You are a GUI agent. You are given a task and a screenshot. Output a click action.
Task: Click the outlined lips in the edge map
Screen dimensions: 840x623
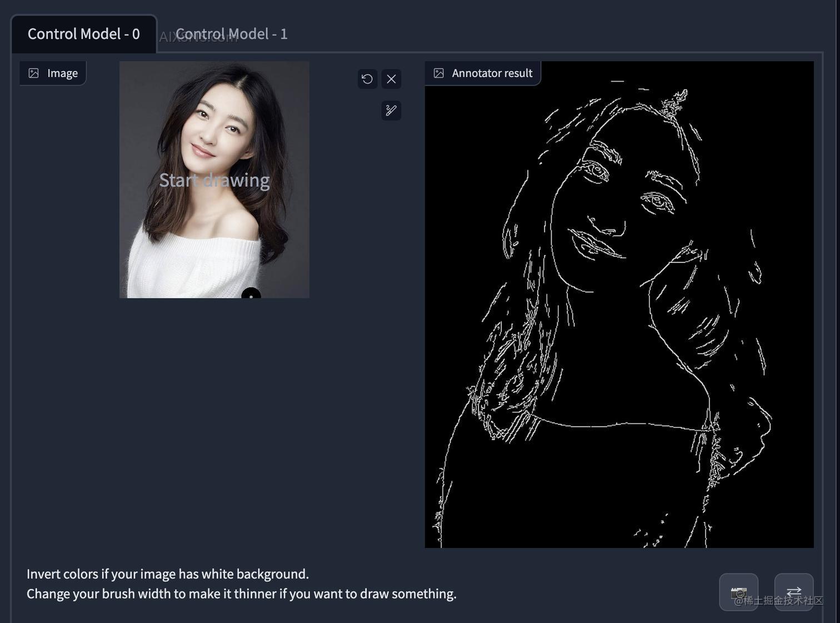597,243
